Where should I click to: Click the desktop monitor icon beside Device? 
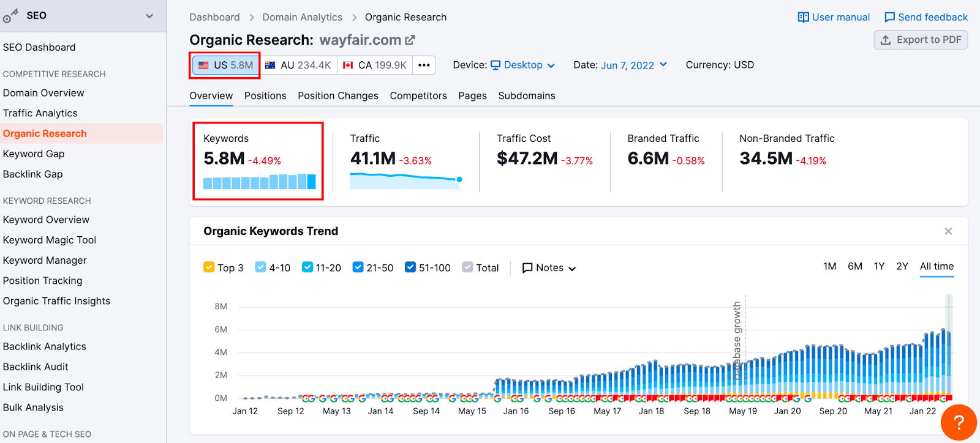click(496, 65)
